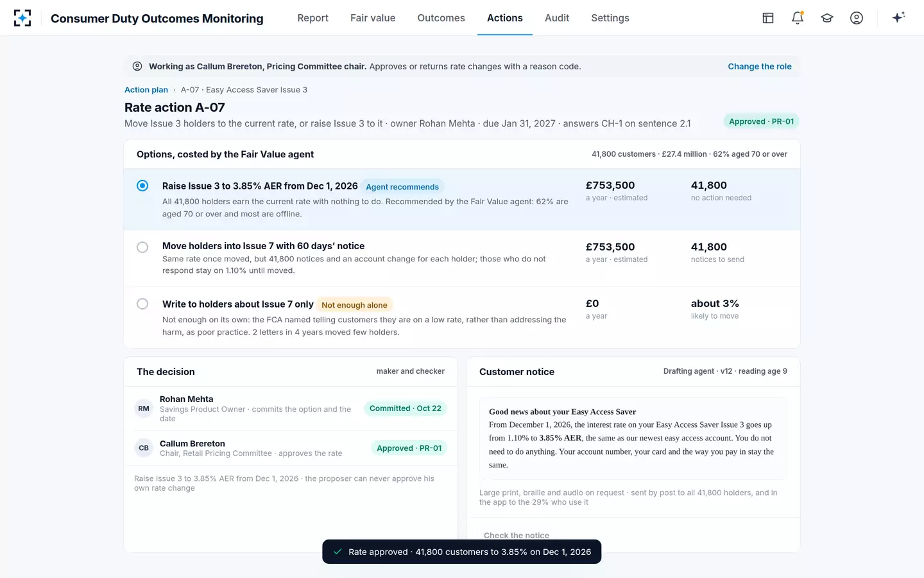
Task: Click The decision panel title
Action: click(x=166, y=372)
